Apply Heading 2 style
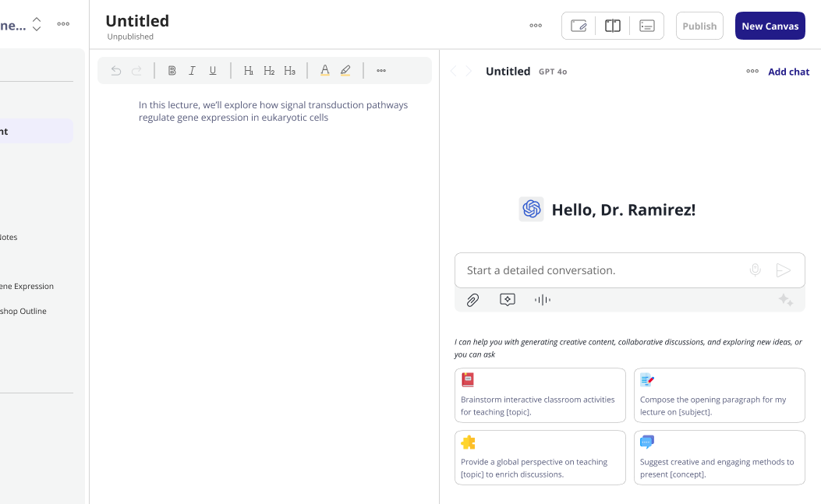 (x=269, y=71)
